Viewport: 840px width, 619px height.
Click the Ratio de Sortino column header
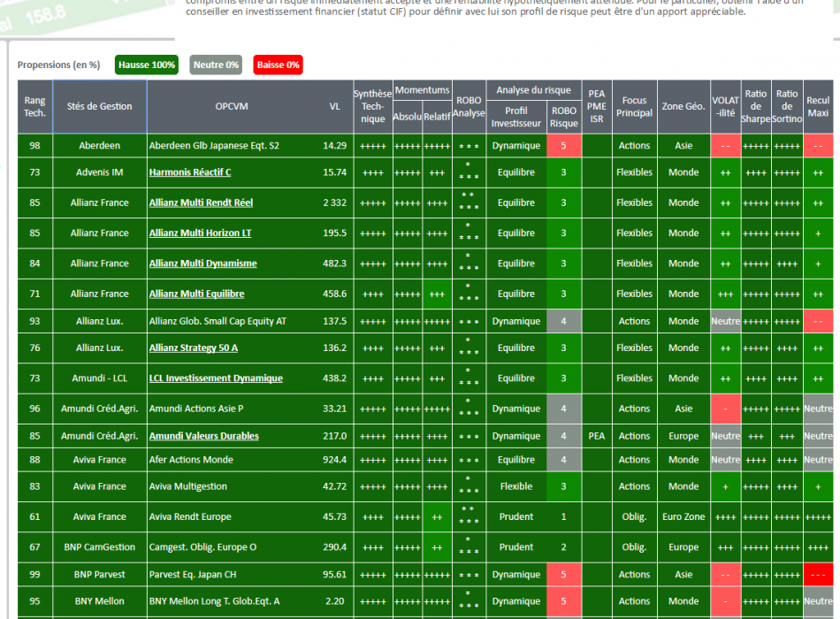[787, 107]
